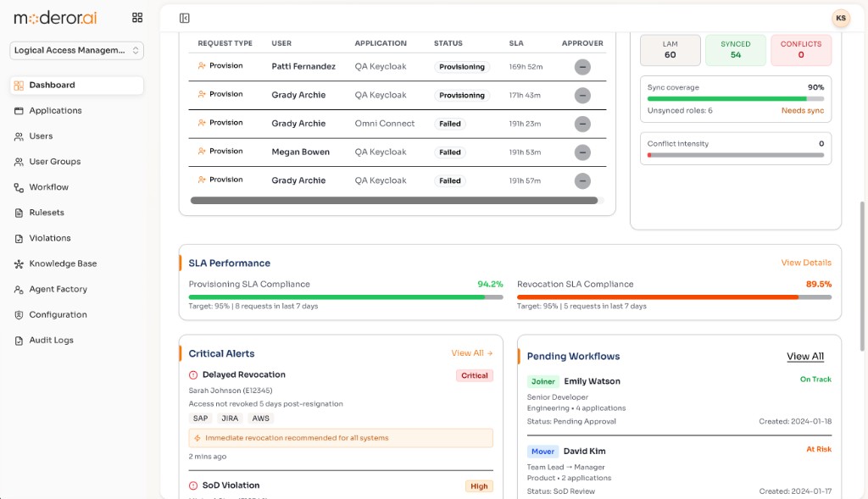
Task: Click the Knowledge Base sidebar icon
Action: pos(19,263)
